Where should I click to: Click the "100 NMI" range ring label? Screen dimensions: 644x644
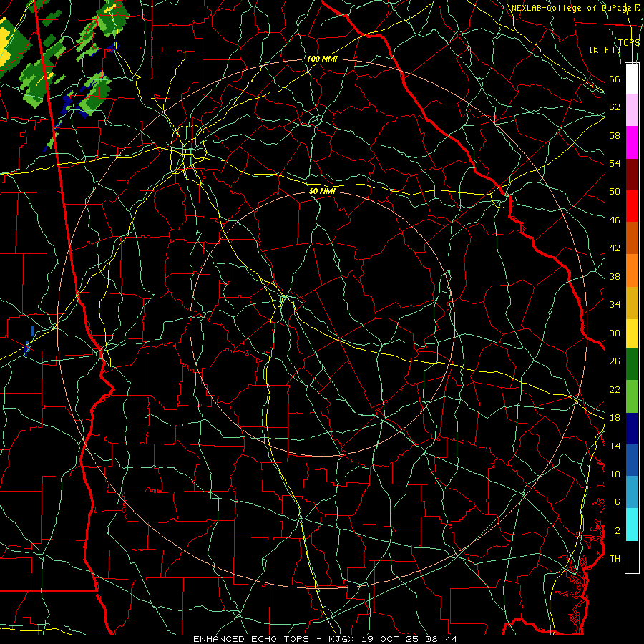coord(322,59)
